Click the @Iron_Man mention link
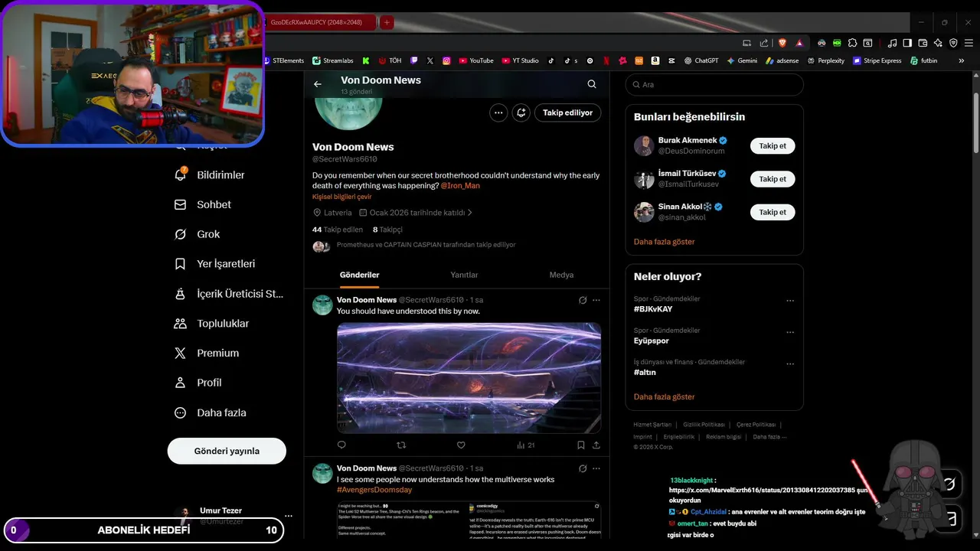Screen dimensions: 980x551 pyautogui.click(x=460, y=186)
